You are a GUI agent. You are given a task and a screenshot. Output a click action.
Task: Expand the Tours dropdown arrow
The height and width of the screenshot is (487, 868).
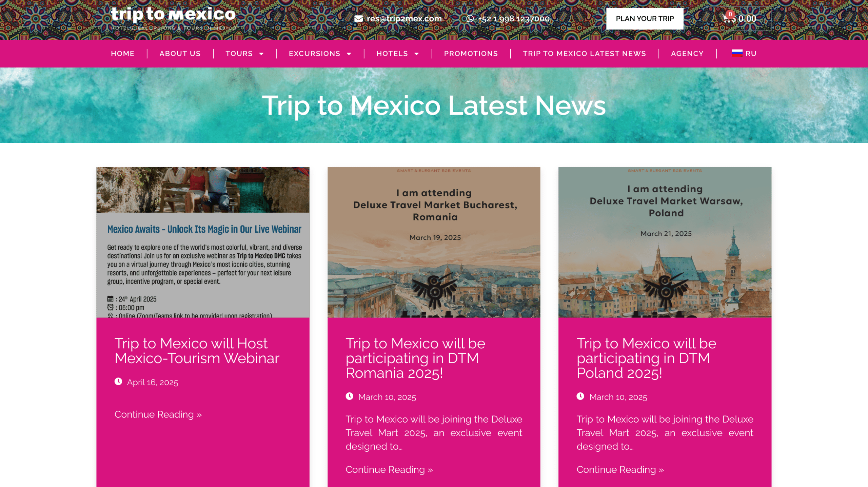[x=261, y=54]
